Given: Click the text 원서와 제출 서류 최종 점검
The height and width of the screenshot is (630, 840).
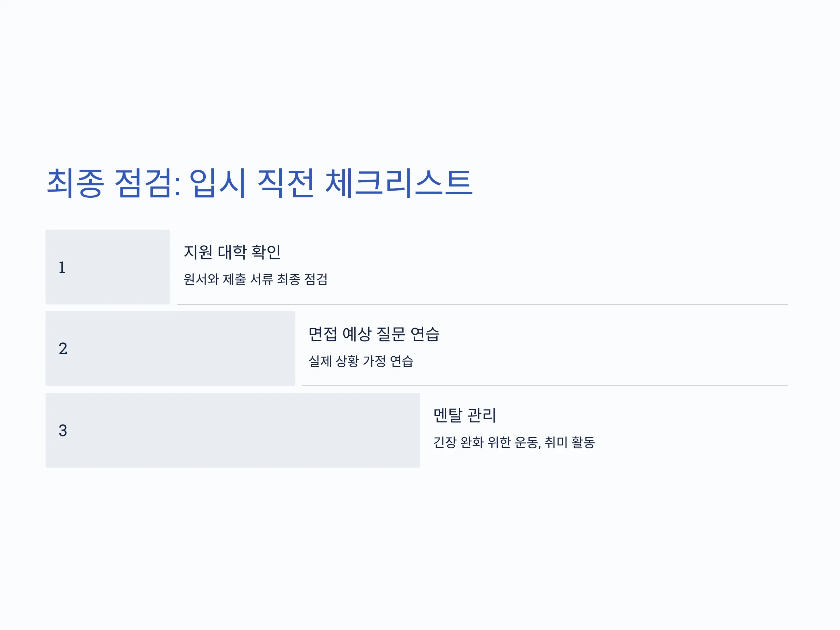Looking at the screenshot, I should (255, 279).
